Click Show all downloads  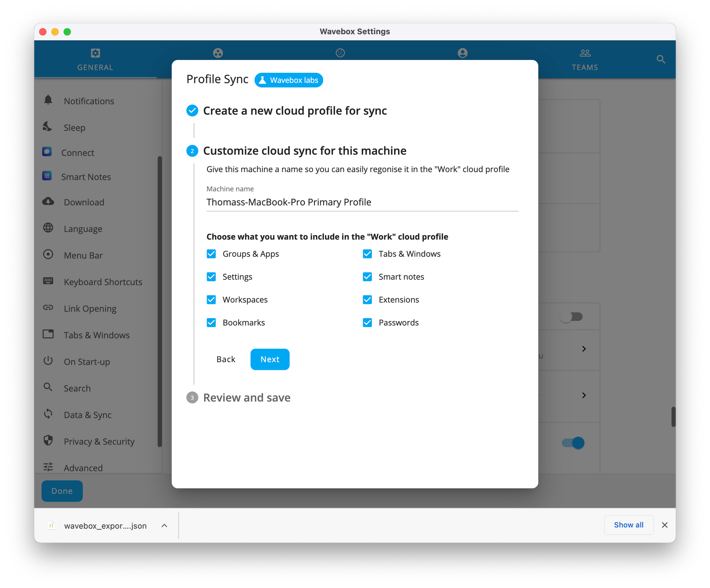coord(629,525)
